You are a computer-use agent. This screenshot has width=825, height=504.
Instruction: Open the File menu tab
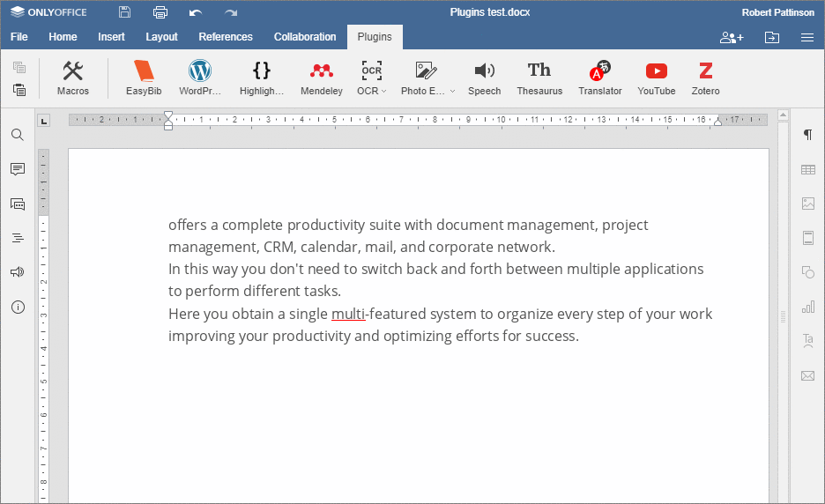[19, 37]
